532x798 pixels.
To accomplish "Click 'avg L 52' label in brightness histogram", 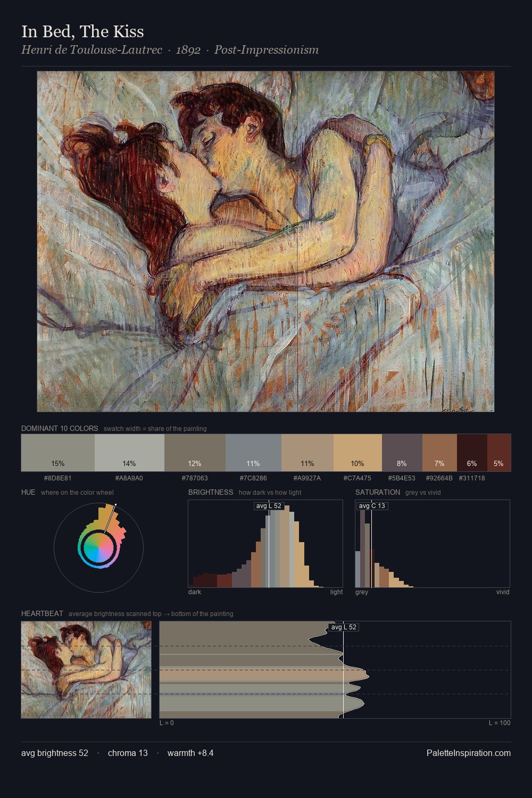I will (x=269, y=506).
